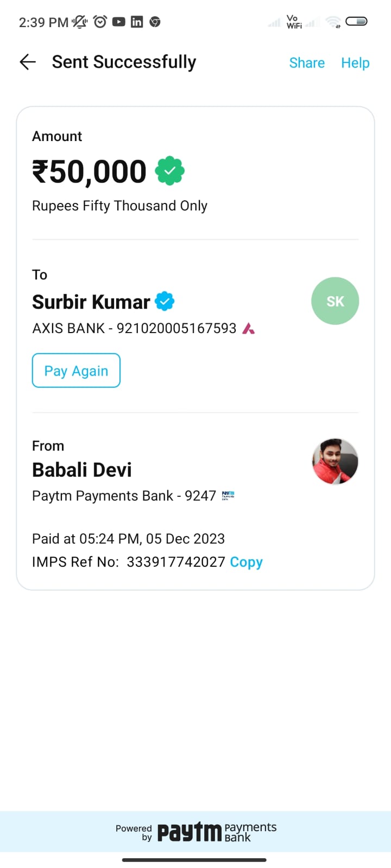
Task: Tap the blue verified badge beside Surbir Kumar
Action: pos(165,301)
